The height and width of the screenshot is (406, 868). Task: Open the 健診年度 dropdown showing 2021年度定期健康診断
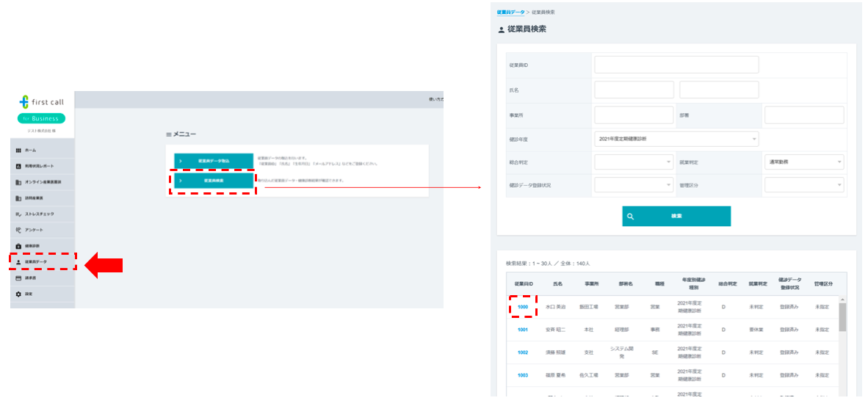676,139
